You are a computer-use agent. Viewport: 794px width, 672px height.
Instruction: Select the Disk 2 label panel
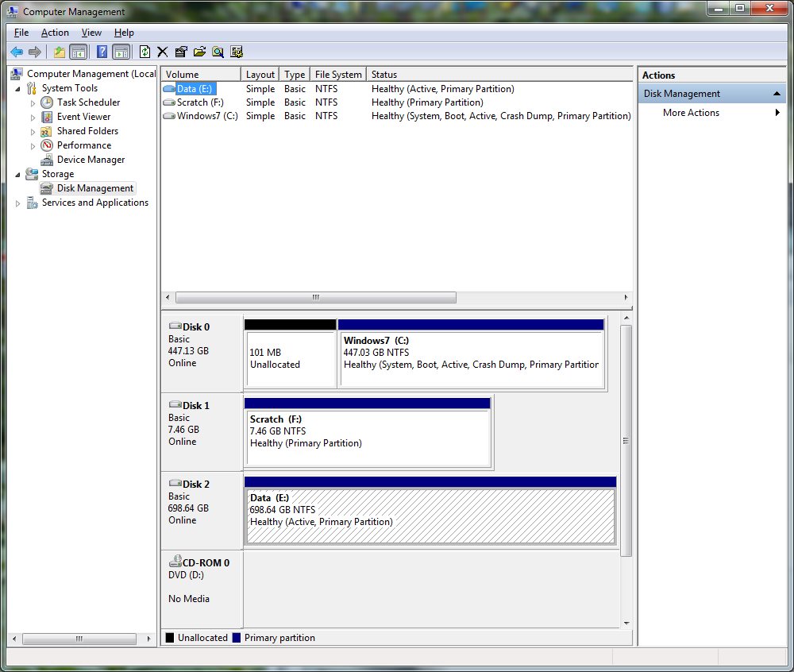point(202,511)
